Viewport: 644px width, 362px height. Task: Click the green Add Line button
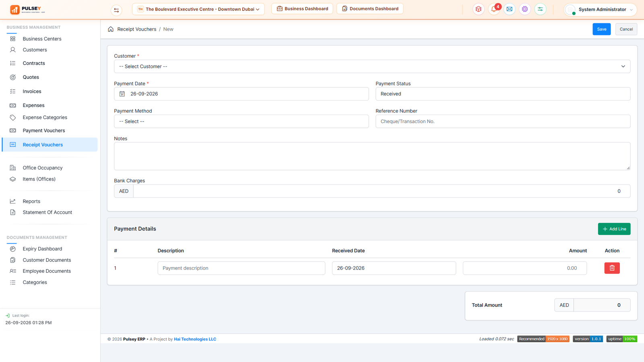(x=614, y=229)
